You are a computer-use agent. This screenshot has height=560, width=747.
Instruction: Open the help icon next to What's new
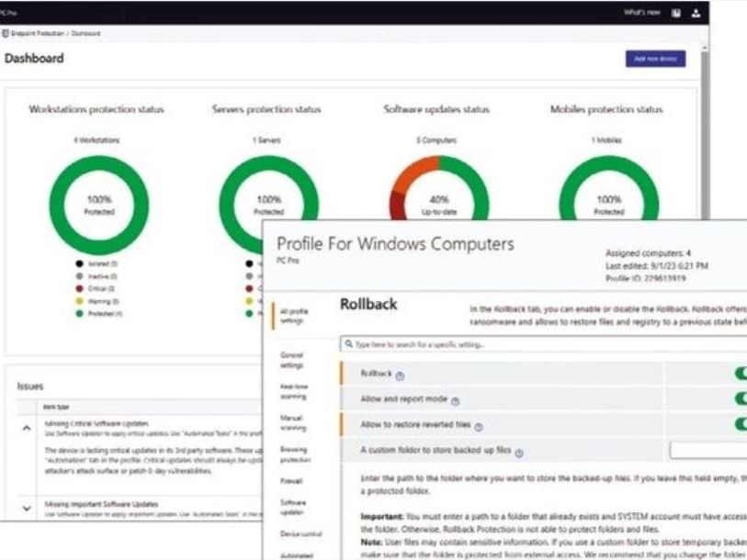click(x=676, y=13)
